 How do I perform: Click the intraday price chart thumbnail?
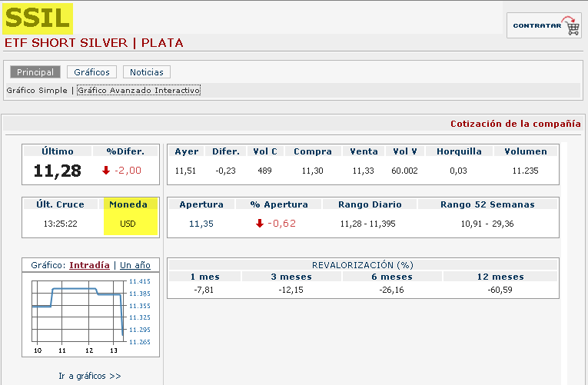click(91, 314)
